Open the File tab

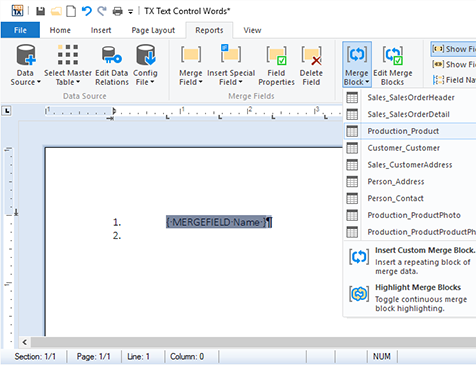(x=20, y=30)
